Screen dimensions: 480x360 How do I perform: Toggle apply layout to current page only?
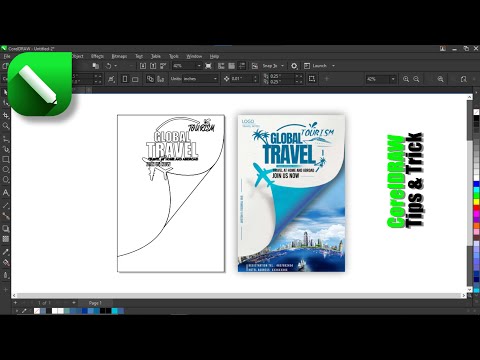point(161,79)
